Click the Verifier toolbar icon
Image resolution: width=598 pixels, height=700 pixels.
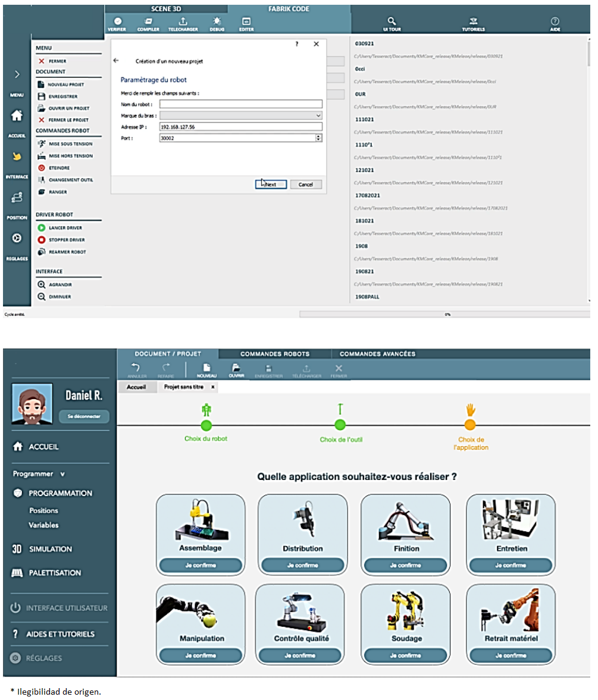117,22
